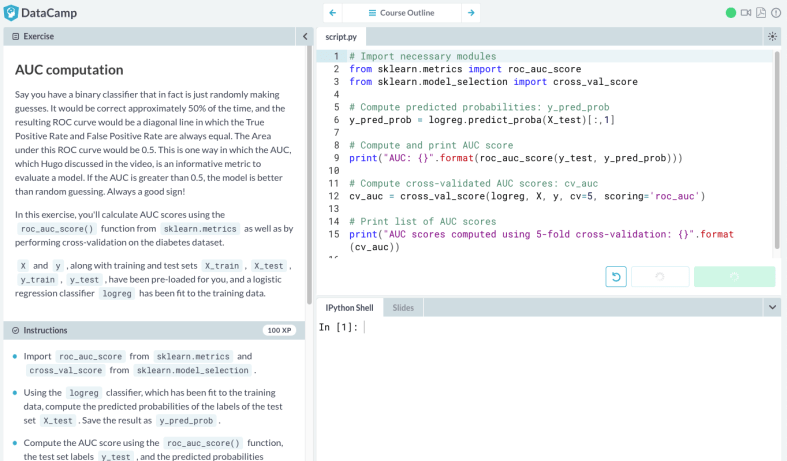
Task: Open the video camera icon
Action: point(746,13)
